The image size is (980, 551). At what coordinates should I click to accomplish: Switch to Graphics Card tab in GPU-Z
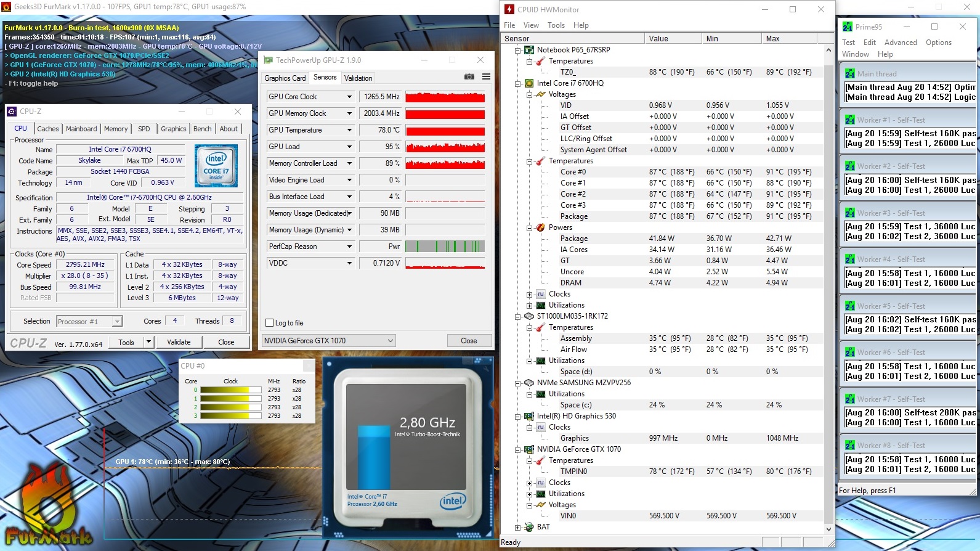click(285, 78)
